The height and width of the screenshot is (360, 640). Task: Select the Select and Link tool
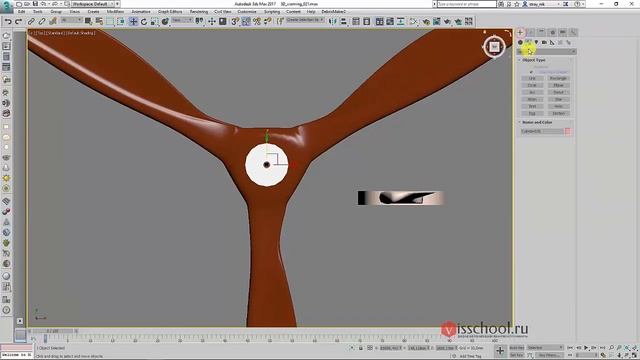point(31,21)
